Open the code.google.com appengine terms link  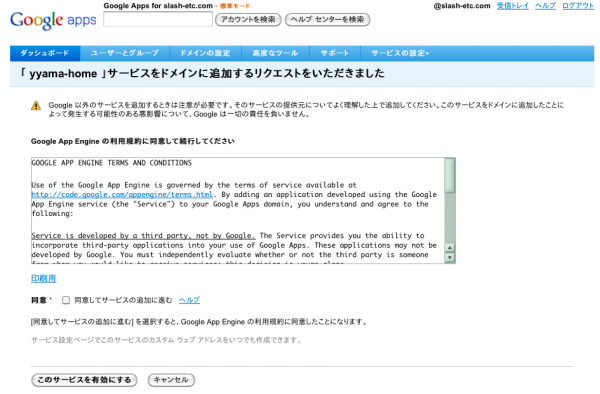pos(122,194)
